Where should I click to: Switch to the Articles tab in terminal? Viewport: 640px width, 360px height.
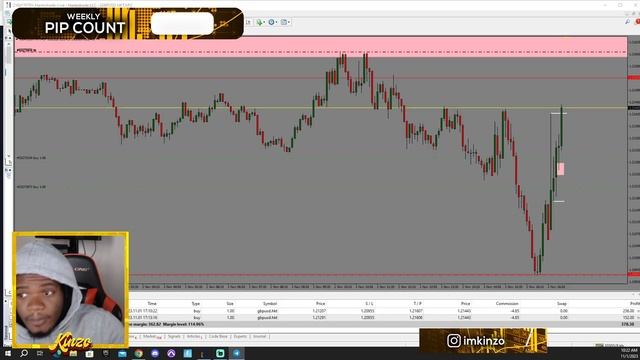[x=194, y=336]
